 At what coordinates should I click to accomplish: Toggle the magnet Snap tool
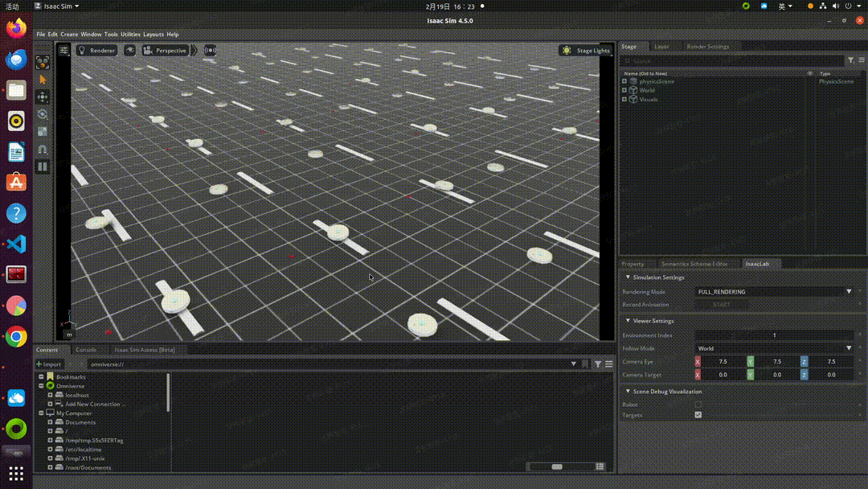tap(43, 149)
